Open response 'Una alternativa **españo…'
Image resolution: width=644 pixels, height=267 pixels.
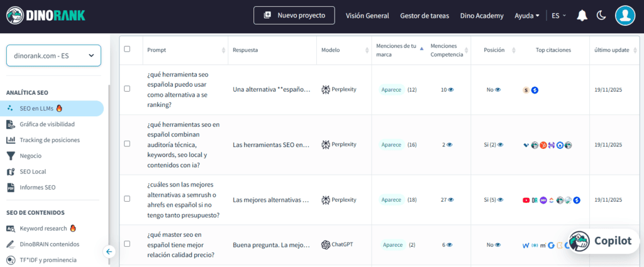pyautogui.click(x=272, y=89)
